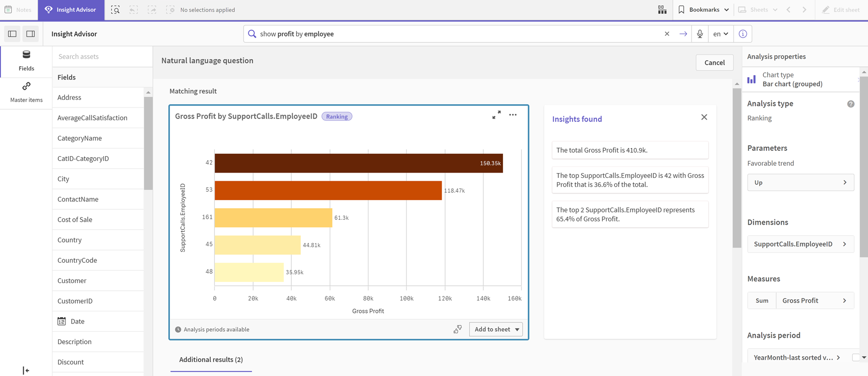Toggle the left assets panel visibility
Viewport: 868px width, 376px height.
click(x=13, y=34)
